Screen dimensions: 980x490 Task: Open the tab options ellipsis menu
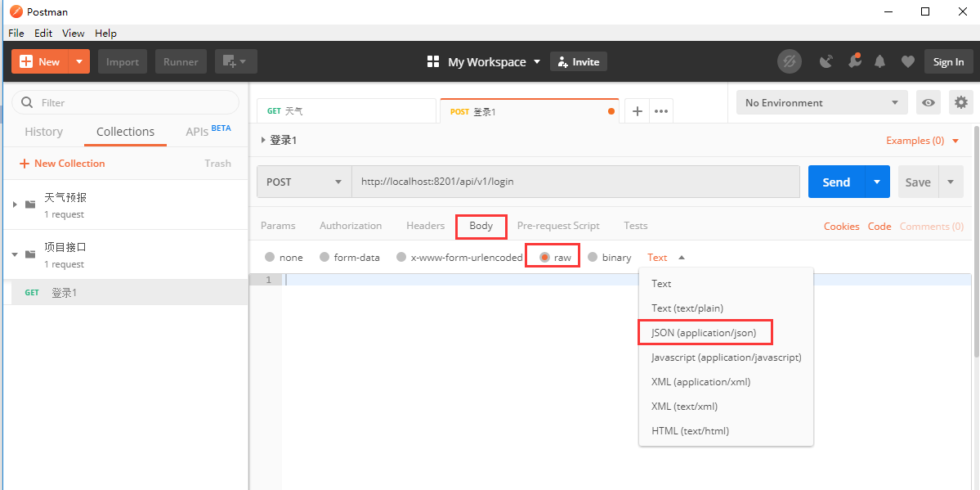click(661, 110)
